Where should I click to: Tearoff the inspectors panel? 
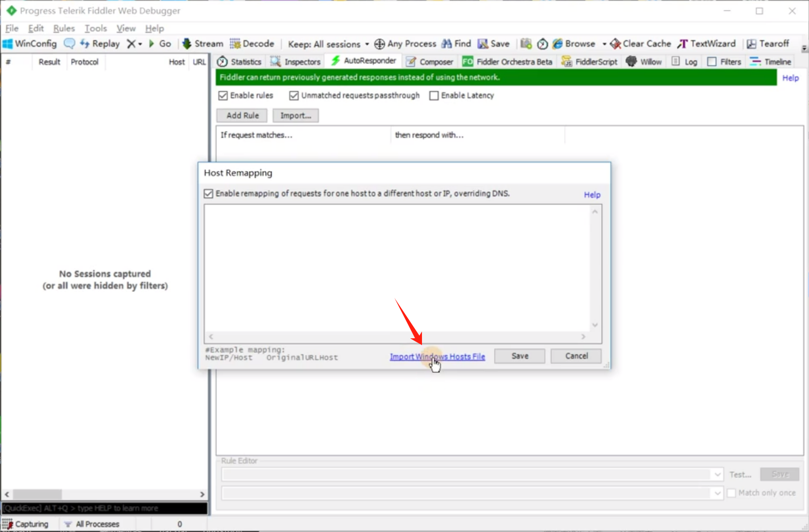pos(768,44)
